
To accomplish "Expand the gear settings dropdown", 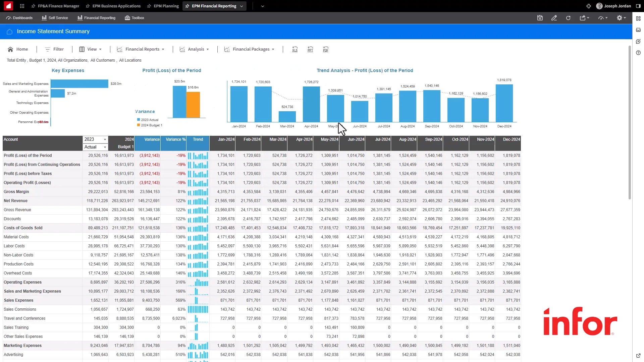I will click(x=621, y=18).
